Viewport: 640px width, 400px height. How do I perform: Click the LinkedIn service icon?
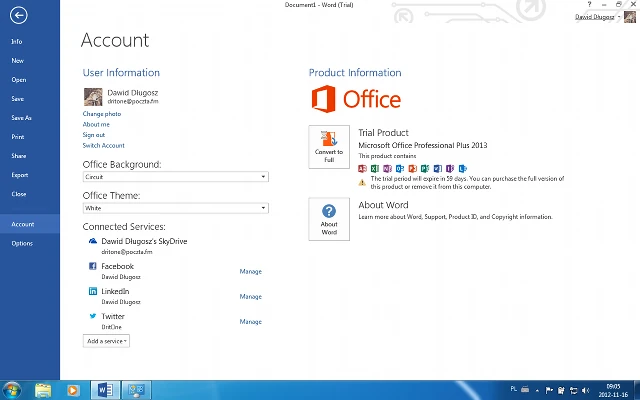point(92,291)
